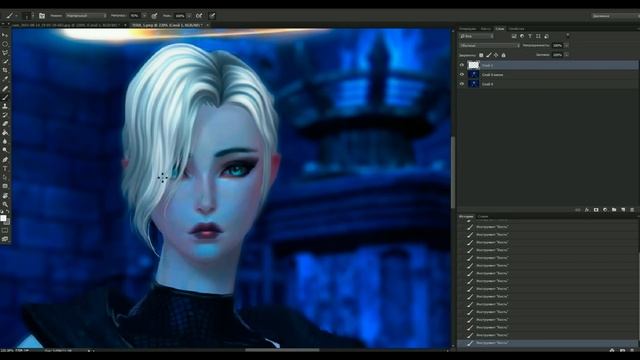This screenshot has width=640, height=360.
Task: Enable airbrush mode in options bar
Action: point(199,16)
